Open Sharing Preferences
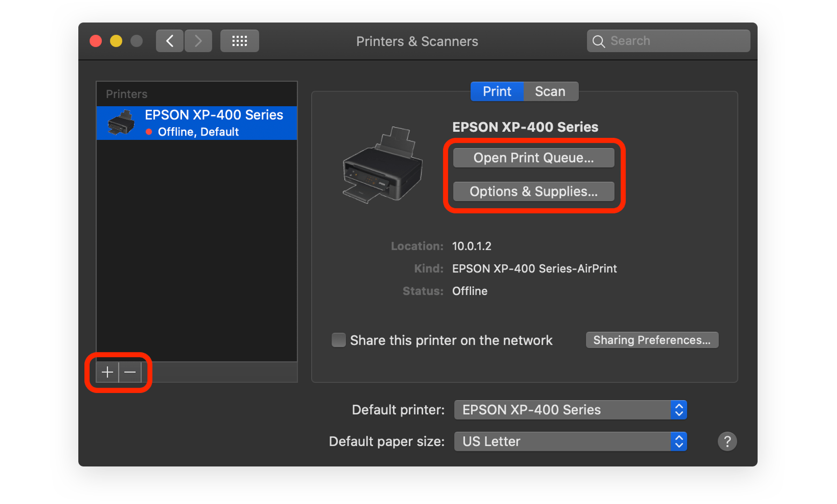Viewport: 837px width, 504px height. coord(651,340)
